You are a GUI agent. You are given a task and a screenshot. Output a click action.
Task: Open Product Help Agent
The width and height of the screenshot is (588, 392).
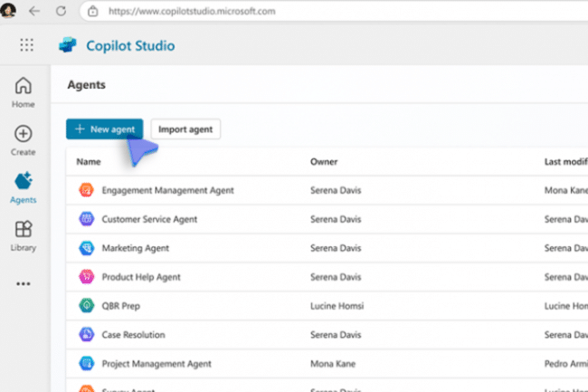click(x=141, y=277)
